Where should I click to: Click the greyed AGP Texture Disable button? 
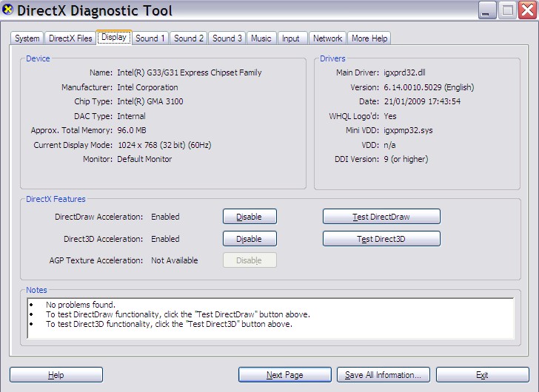tap(250, 260)
